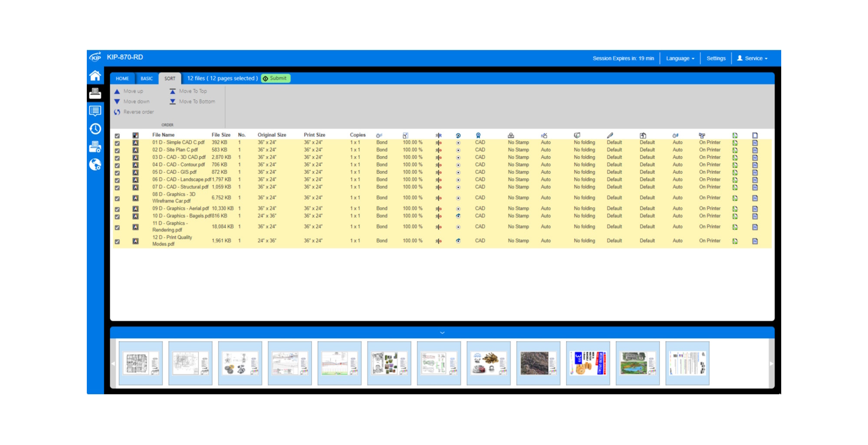Select the bagels advertisement thumbnail
The width and height of the screenshot is (868, 445).
click(588, 363)
